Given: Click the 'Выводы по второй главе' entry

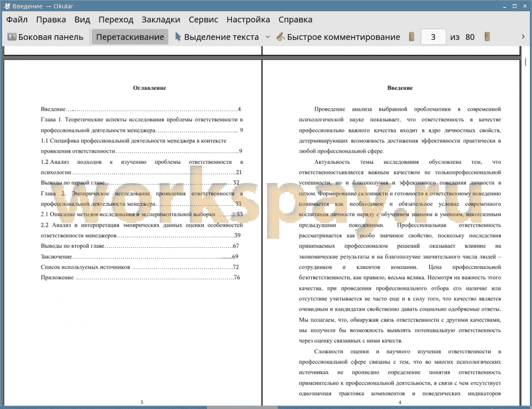Looking at the screenshot, I should click(140, 246).
